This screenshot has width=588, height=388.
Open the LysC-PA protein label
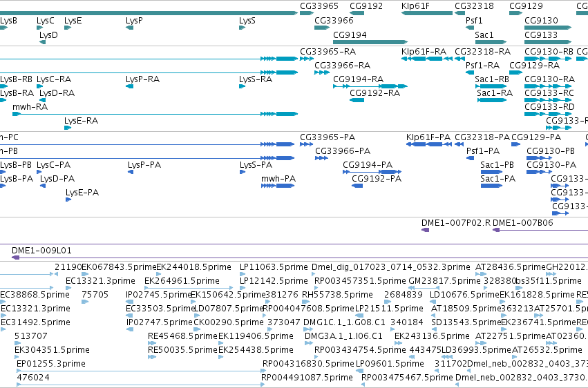pos(53,165)
